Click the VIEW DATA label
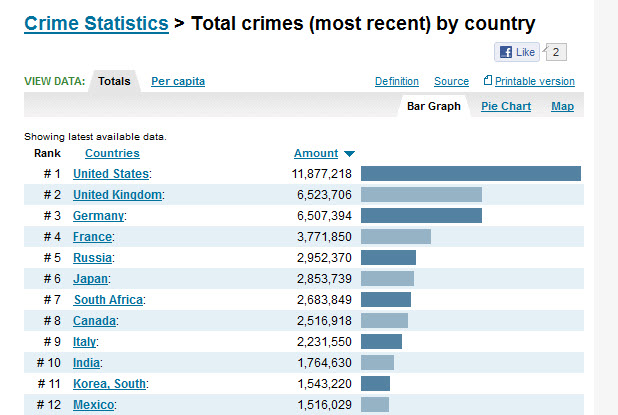The image size is (618, 415). coord(54,81)
